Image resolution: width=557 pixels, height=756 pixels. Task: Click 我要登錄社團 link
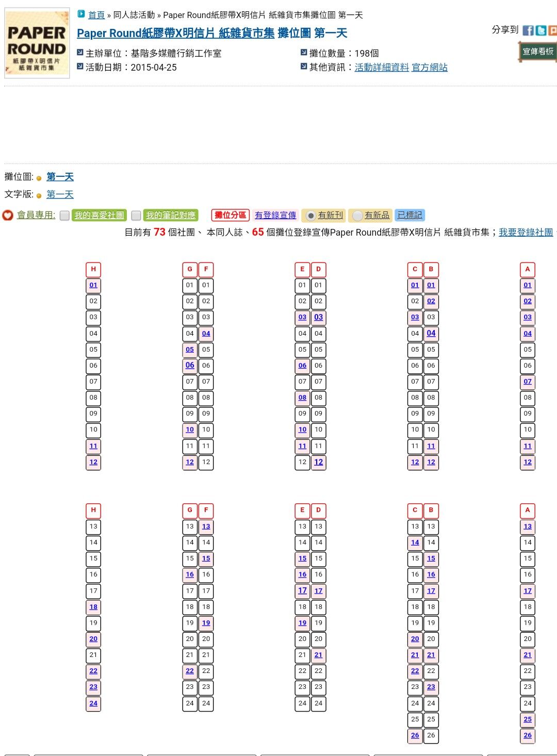click(526, 233)
